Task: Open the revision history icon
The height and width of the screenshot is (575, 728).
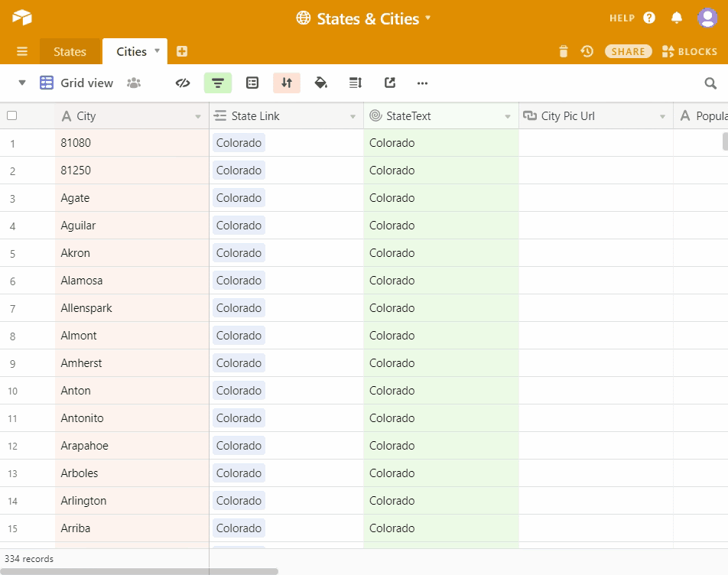Action: tap(587, 51)
